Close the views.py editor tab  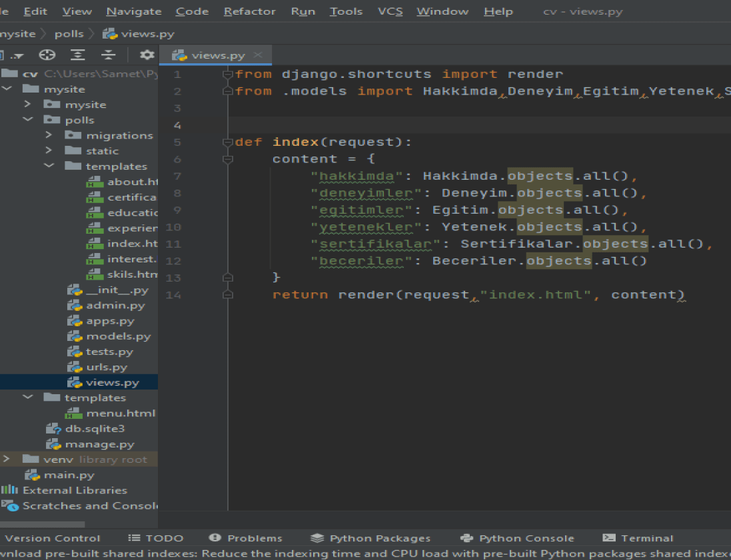[x=258, y=55]
